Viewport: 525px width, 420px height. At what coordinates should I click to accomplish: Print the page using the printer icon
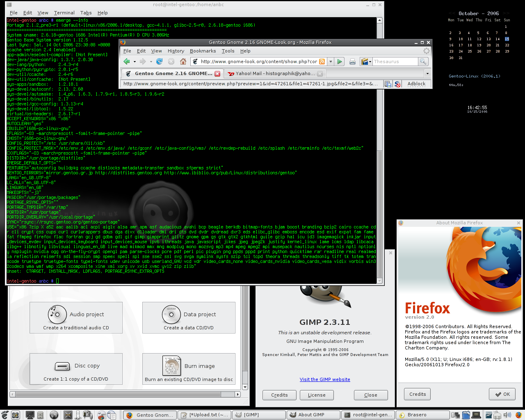point(352,62)
